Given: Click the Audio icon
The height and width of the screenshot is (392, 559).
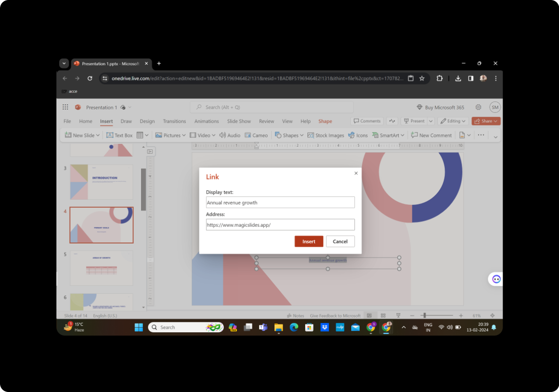Looking at the screenshot, I should pyautogui.click(x=229, y=135).
